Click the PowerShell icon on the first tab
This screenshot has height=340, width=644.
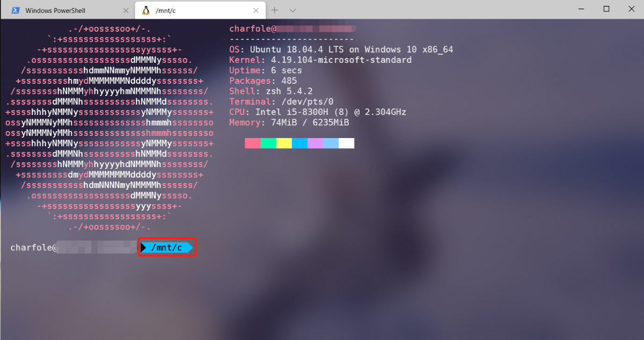pyautogui.click(x=16, y=10)
